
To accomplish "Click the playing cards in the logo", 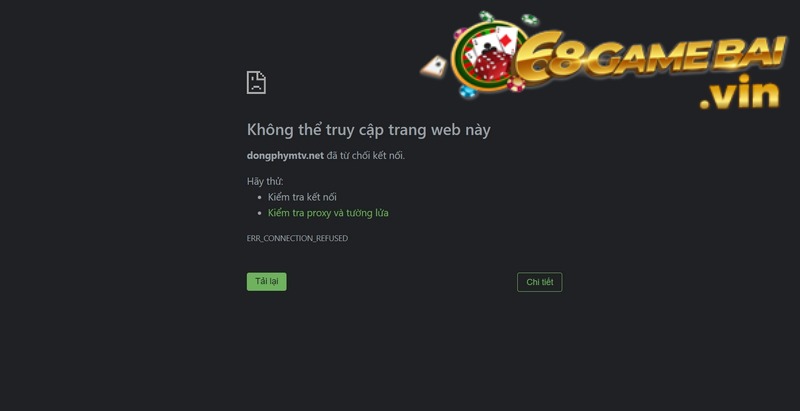I will coord(495,41).
